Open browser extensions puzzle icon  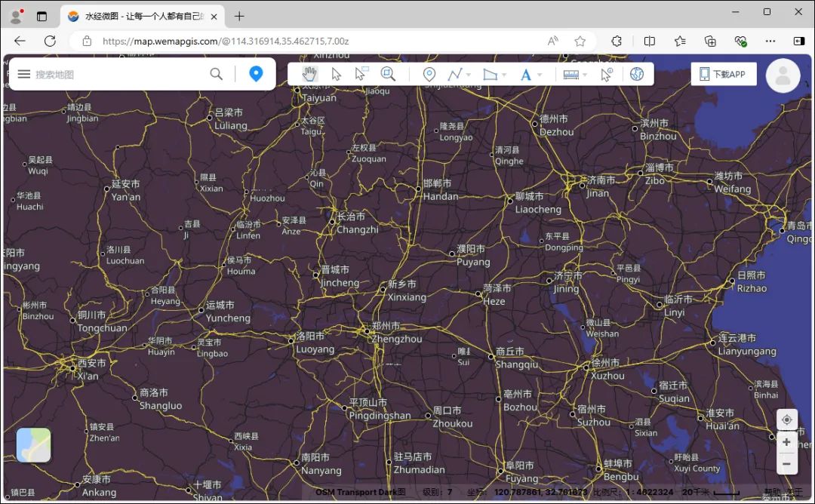click(617, 41)
